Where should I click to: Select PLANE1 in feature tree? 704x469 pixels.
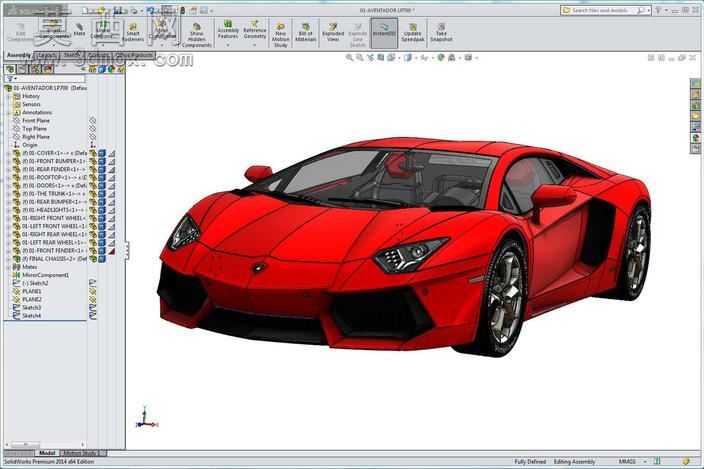[32, 291]
